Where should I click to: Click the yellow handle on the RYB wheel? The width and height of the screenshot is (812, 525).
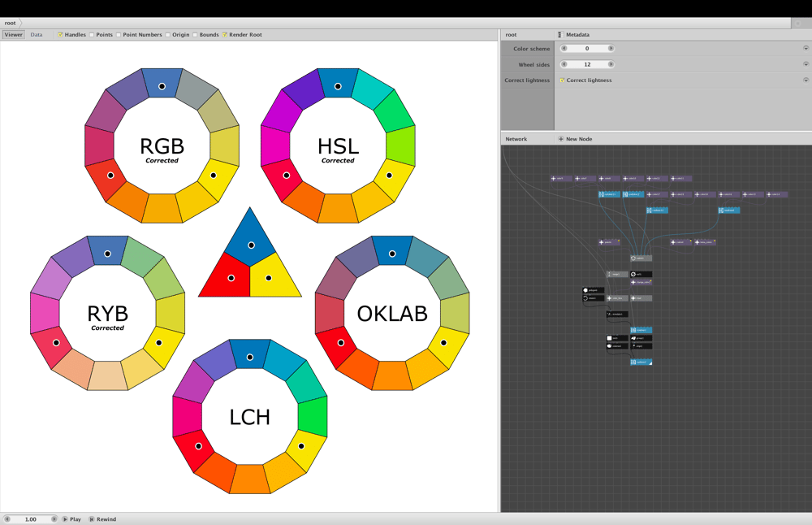point(159,343)
